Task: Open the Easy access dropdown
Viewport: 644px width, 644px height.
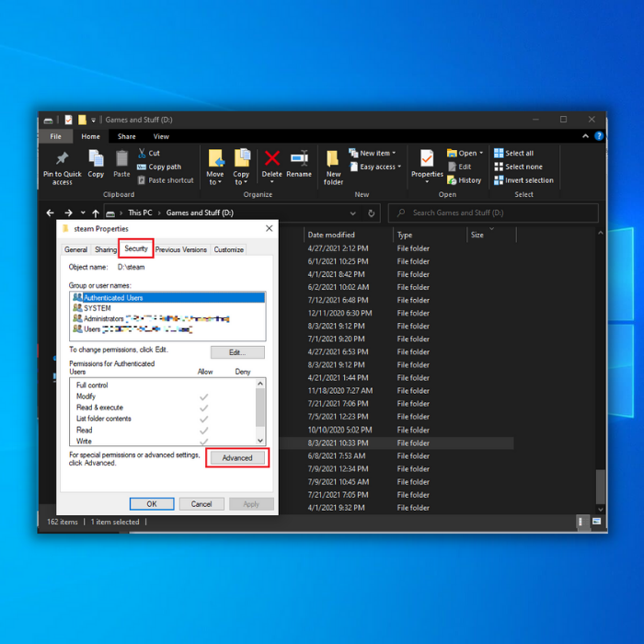Action: click(375, 167)
